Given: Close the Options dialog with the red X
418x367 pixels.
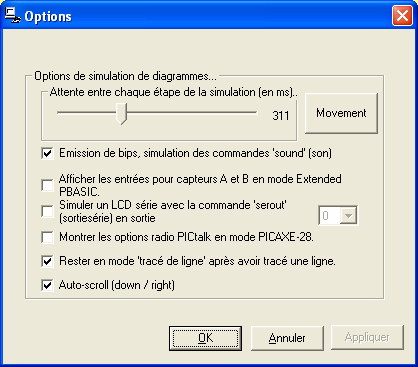Looking at the screenshot, I should click(x=402, y=15).
